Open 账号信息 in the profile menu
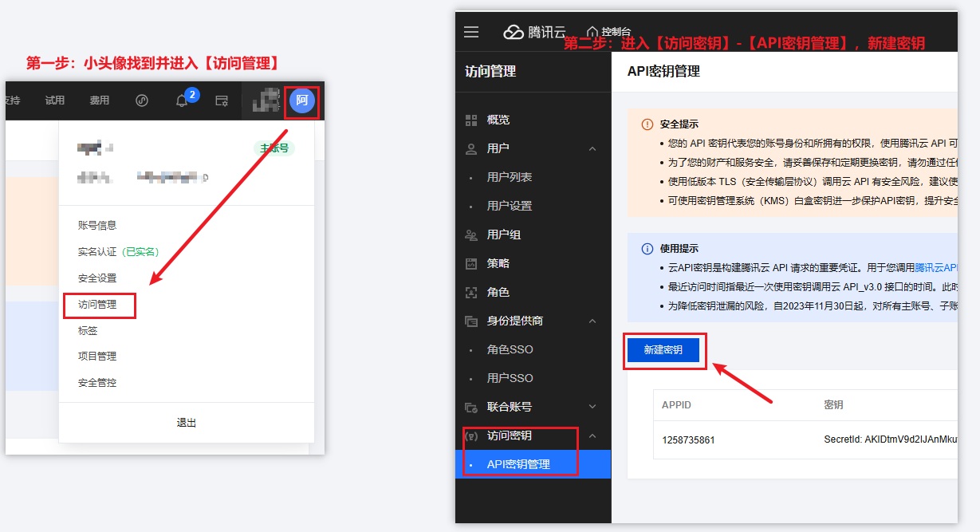This screenshot has height=532, width=980. click(x=97, y=226)
